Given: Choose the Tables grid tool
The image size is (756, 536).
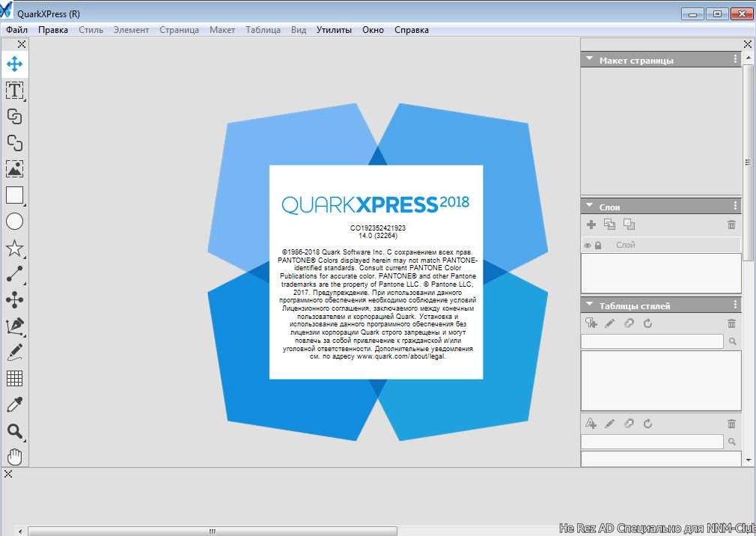Looking at the screenshot, I should [14, 379].
